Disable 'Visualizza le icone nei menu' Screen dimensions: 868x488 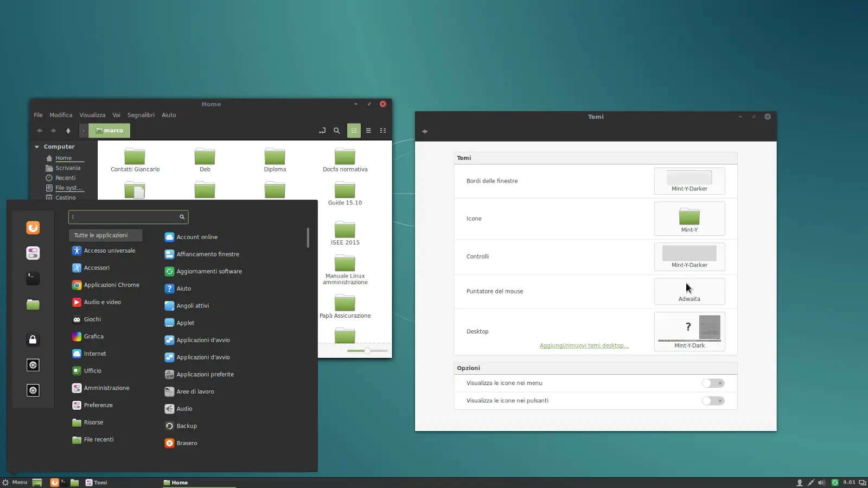(712, 383)
